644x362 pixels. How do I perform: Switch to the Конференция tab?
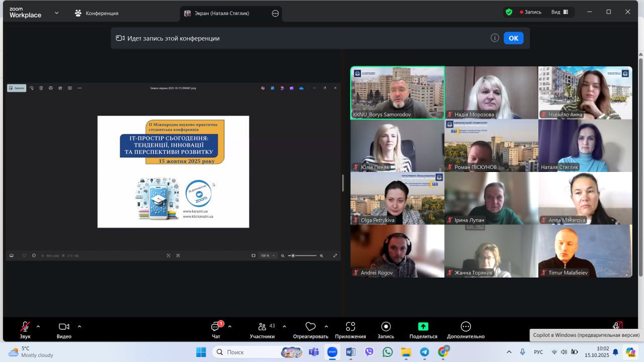click(x=96, y=14)
